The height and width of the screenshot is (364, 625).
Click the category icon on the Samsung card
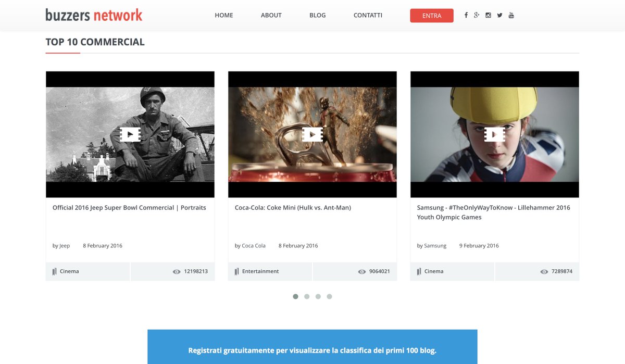[x=419, y=271]
